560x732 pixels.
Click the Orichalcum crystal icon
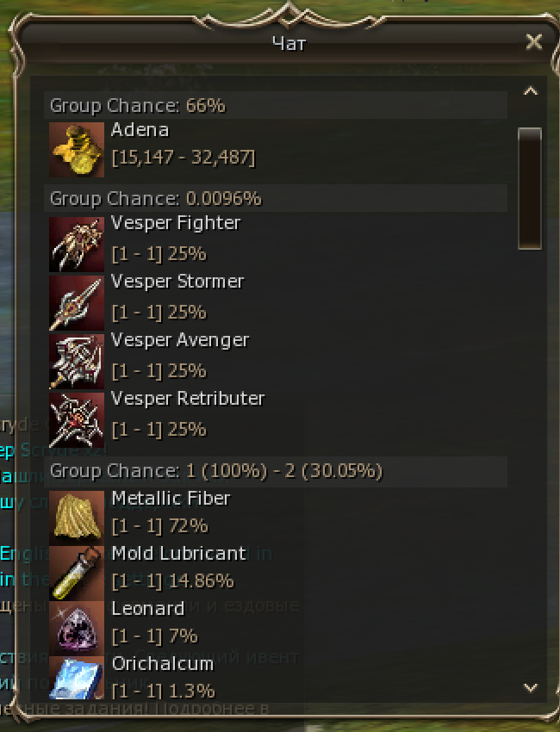coord(77,678)
